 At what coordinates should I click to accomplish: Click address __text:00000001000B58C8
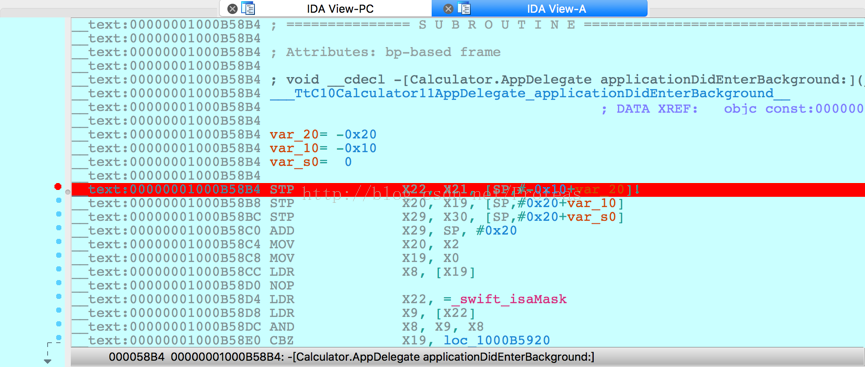(x=167, y=258)
